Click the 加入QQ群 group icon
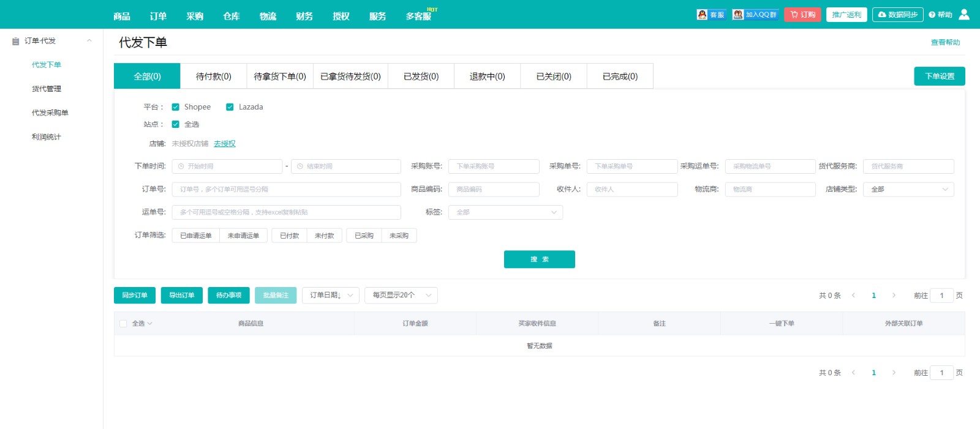980x429 pixels. pyautogui.click(x=755, y=15)
